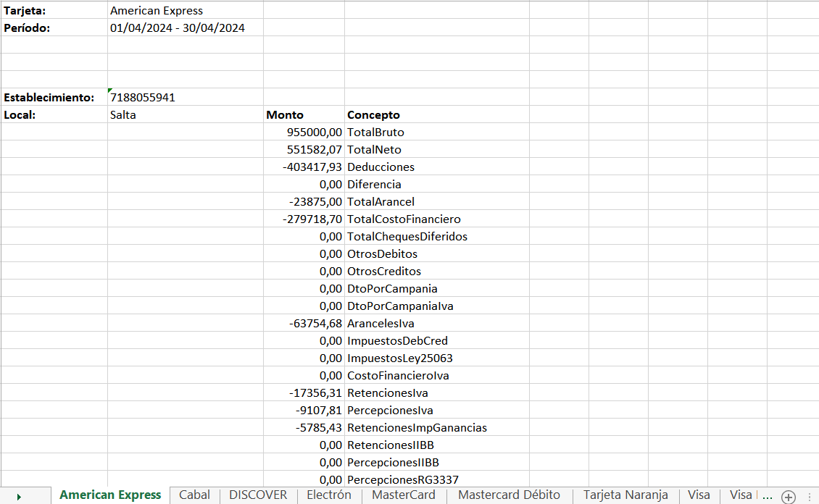Screen dimensions: 819x504
Task: Select the TotalArancel cell
Action: pyautogui.click(x=436, y=201)
